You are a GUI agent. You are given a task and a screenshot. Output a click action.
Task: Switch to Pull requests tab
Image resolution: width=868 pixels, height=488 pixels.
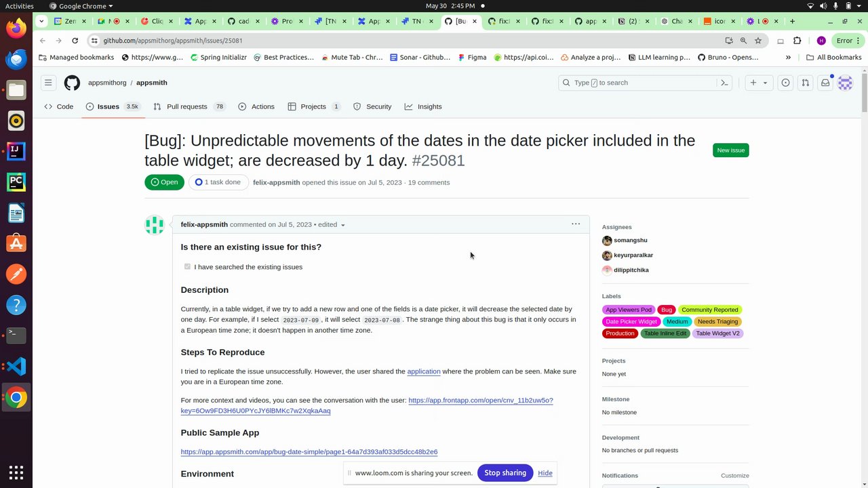point(189,106)
